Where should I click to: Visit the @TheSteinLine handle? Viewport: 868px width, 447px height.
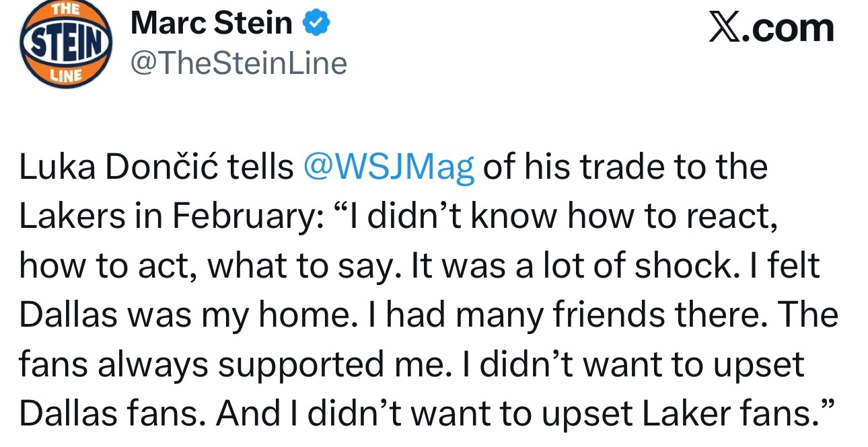(239, 63)
